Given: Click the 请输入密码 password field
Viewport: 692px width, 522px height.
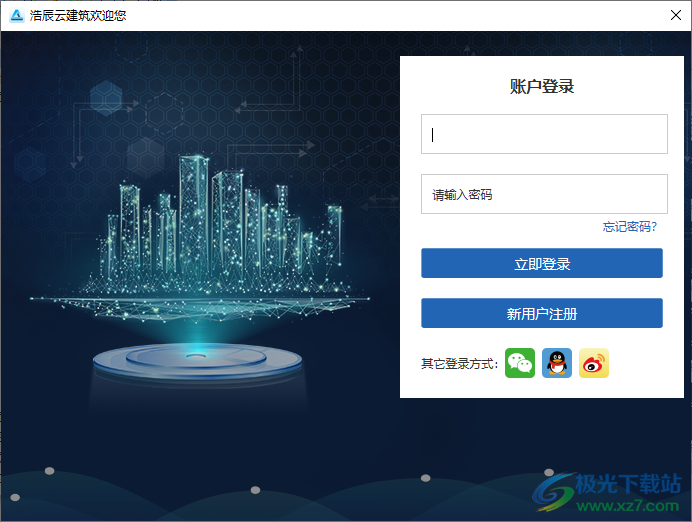Looking at the screenshot, I should 544,194.
